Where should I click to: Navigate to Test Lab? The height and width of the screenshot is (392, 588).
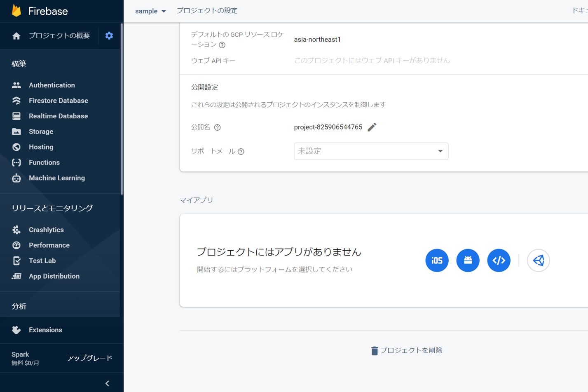[42, 261]
